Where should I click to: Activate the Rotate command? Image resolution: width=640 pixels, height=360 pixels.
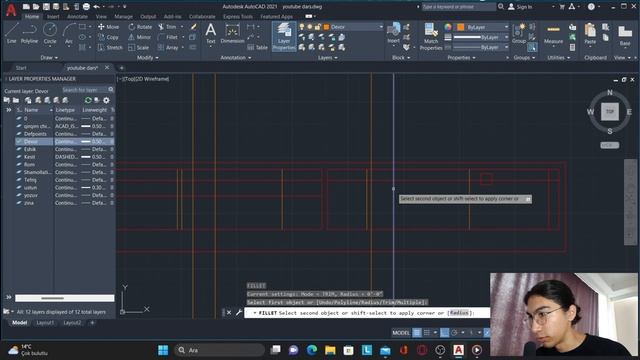(x=140, y=27)
